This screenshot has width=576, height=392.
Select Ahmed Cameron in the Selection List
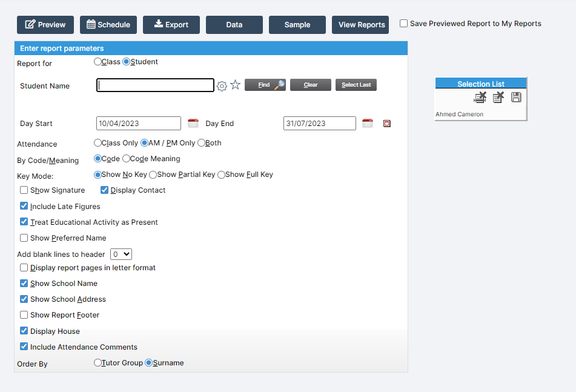[x=459, y=115]
